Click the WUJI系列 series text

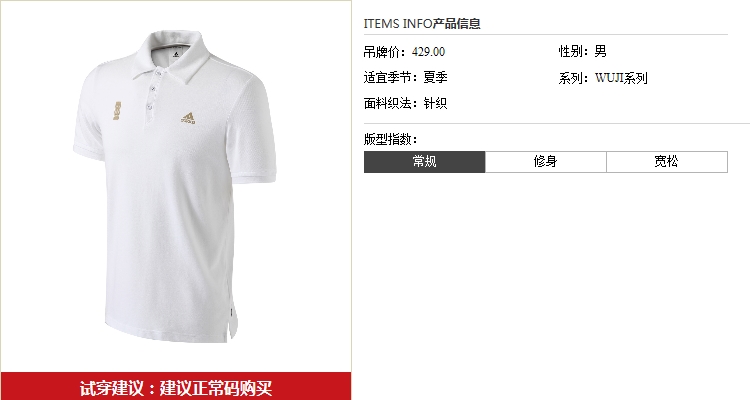coord(621,78)
